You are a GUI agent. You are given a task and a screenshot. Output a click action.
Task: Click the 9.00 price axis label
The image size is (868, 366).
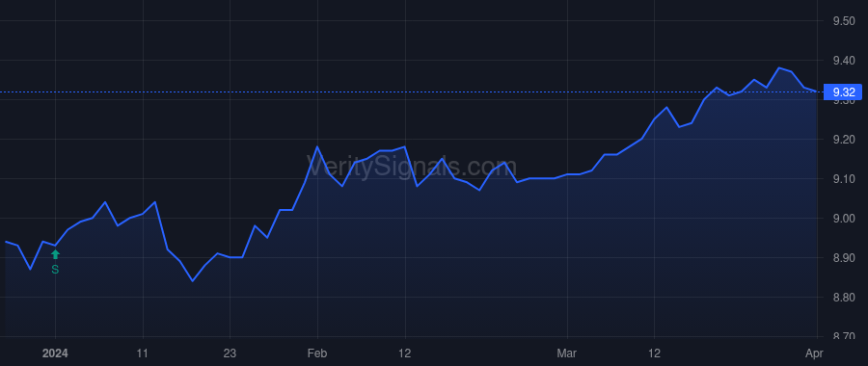pos(845,219)
